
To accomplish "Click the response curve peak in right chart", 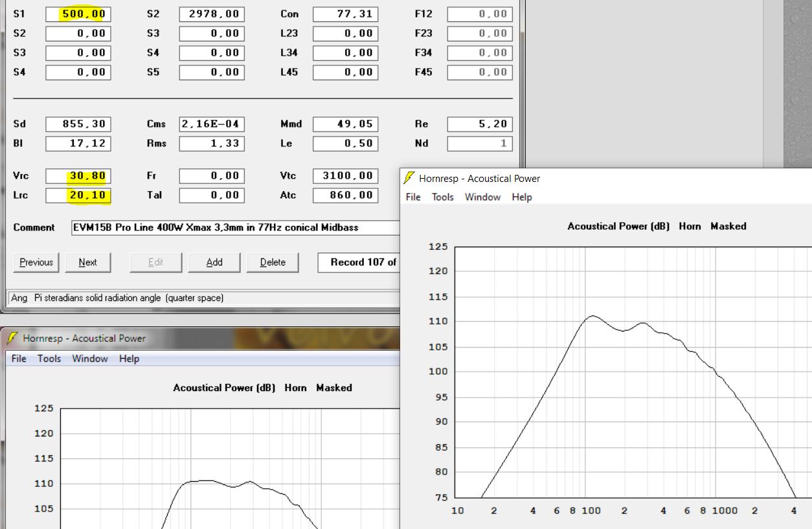I will [592, 316].
